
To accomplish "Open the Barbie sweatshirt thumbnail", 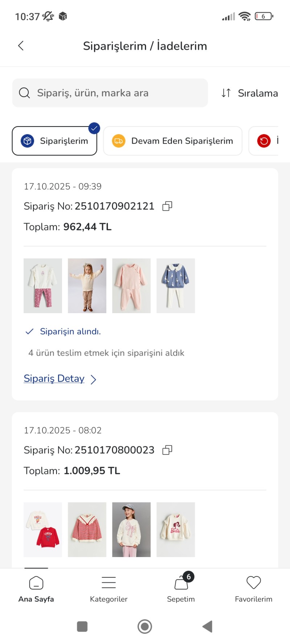I will coord(176,529).
